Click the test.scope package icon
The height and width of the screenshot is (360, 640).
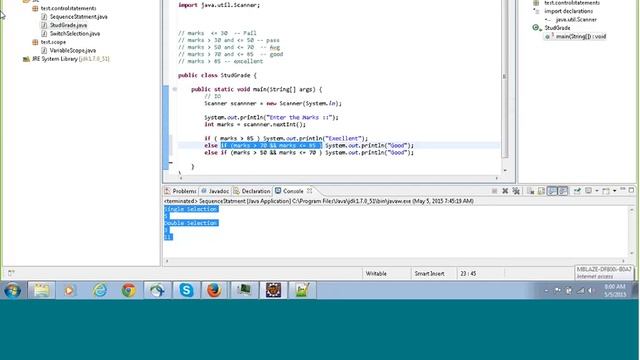35,42
